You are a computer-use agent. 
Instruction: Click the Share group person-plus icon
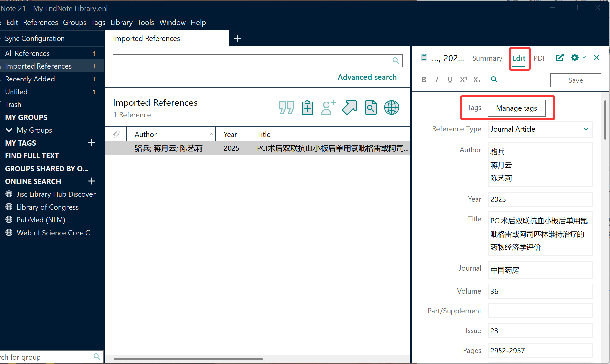pos(328,107)
